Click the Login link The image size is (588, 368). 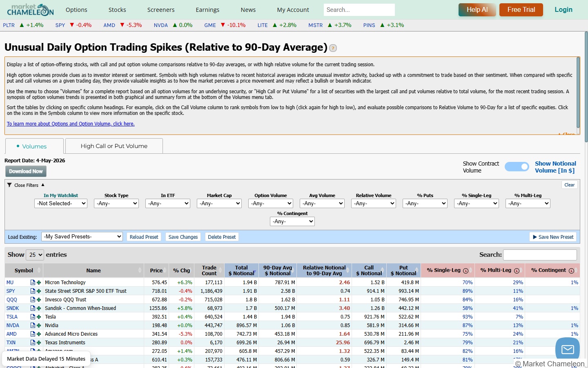tap(563, 10)
